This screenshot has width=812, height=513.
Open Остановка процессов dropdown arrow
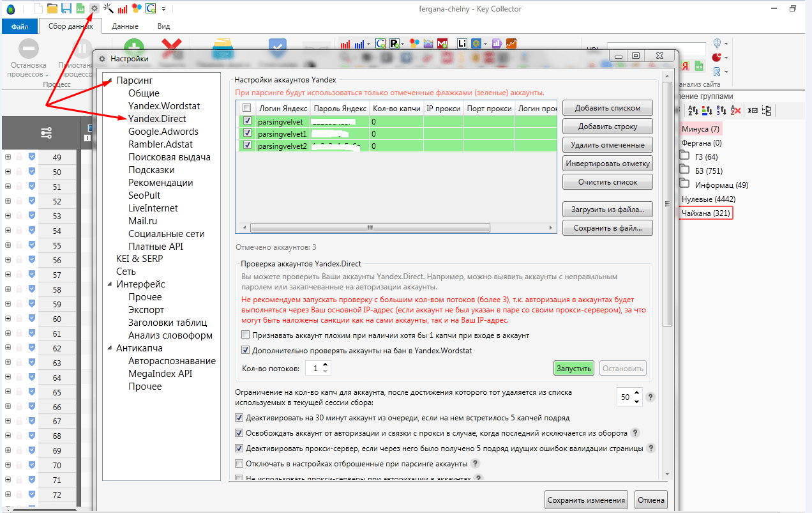(x=48, y=75)
